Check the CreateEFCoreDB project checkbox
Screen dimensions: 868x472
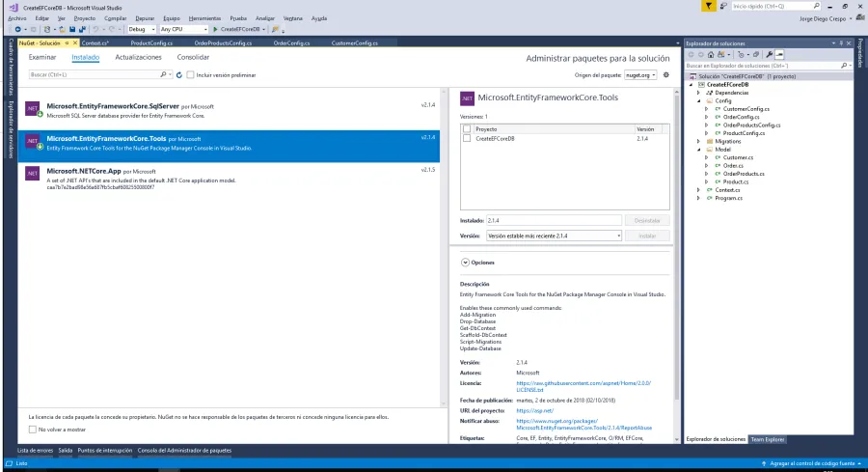pyautogui.click(x=467, y=138)
